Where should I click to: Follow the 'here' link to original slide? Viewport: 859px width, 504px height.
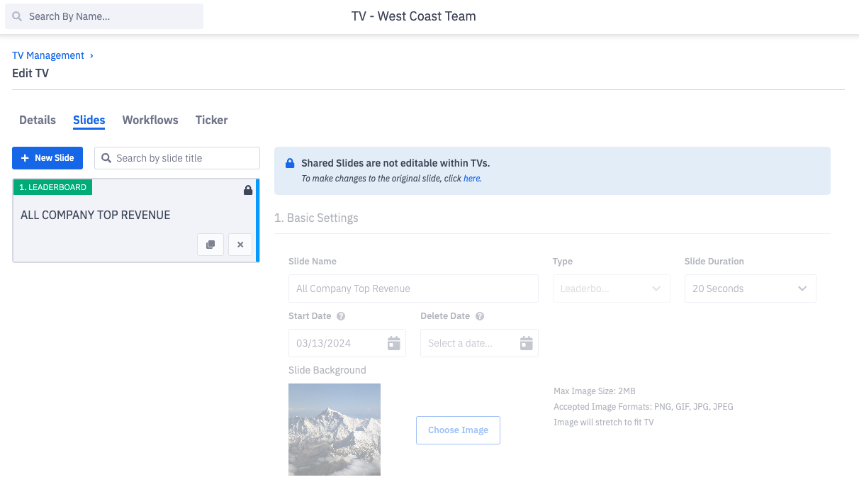(x=472, y=179)
